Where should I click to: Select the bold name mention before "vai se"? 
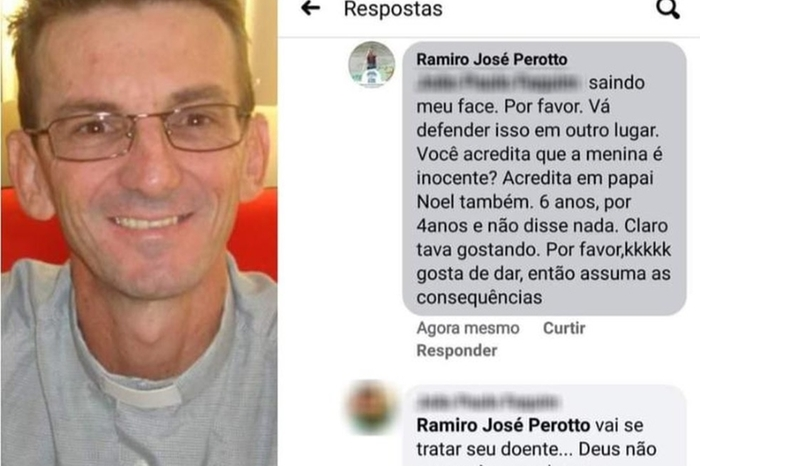(x=503, y=425)
